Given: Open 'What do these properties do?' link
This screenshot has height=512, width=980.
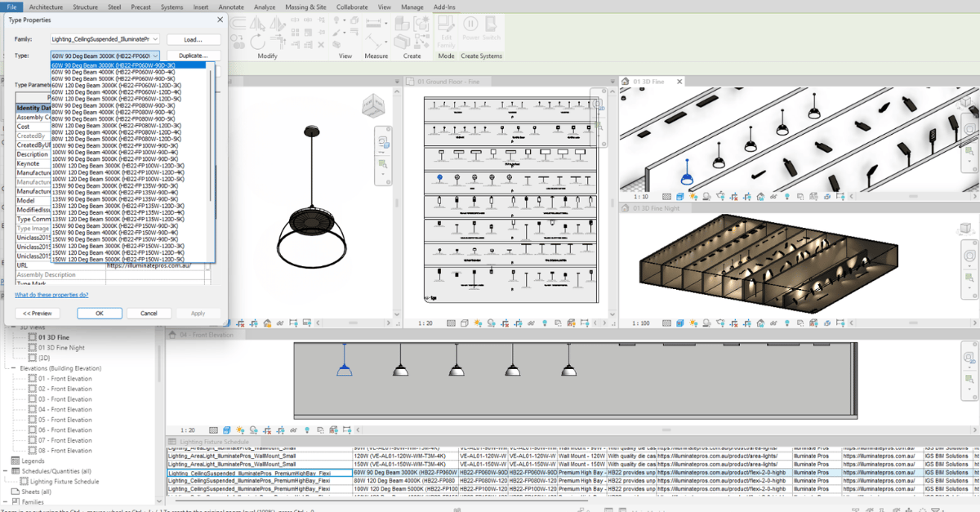Looking at the screenshot, I should tap(51, 295).
